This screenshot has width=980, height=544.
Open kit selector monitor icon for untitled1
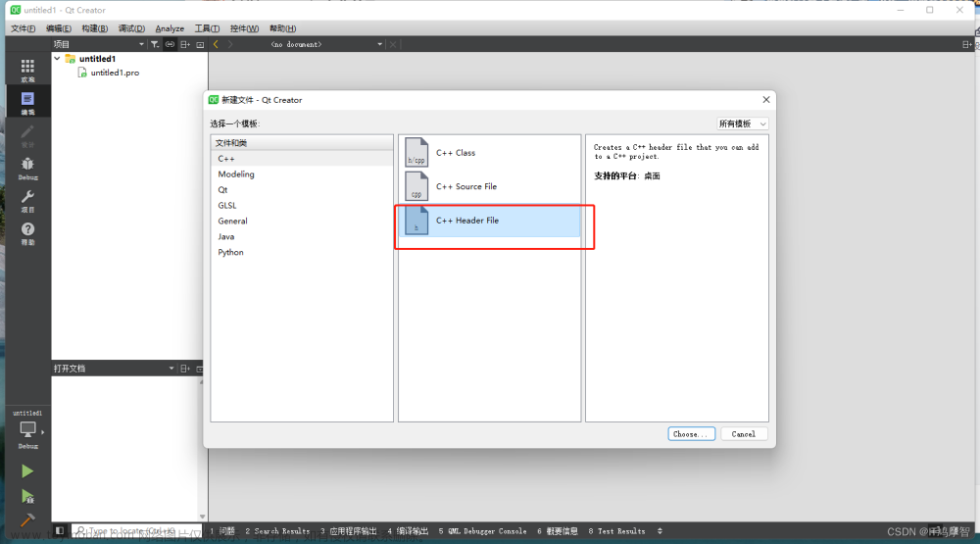tap(27, 430)
